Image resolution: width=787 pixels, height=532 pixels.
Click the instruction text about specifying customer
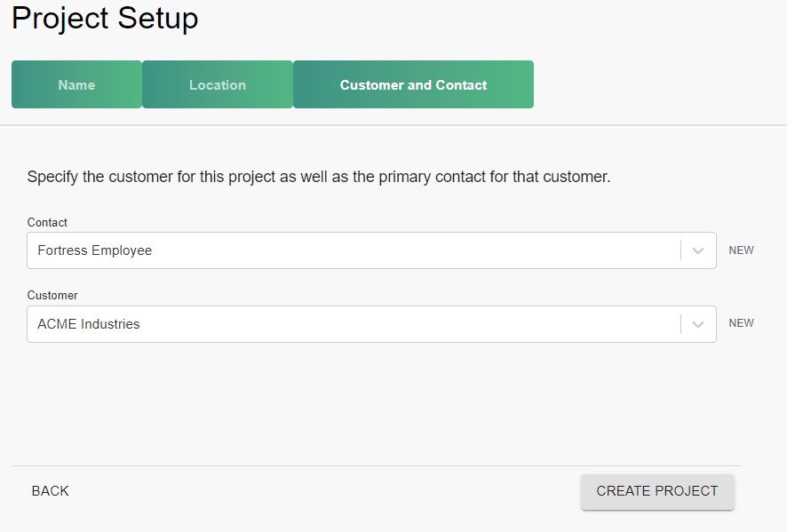[319, 177]
